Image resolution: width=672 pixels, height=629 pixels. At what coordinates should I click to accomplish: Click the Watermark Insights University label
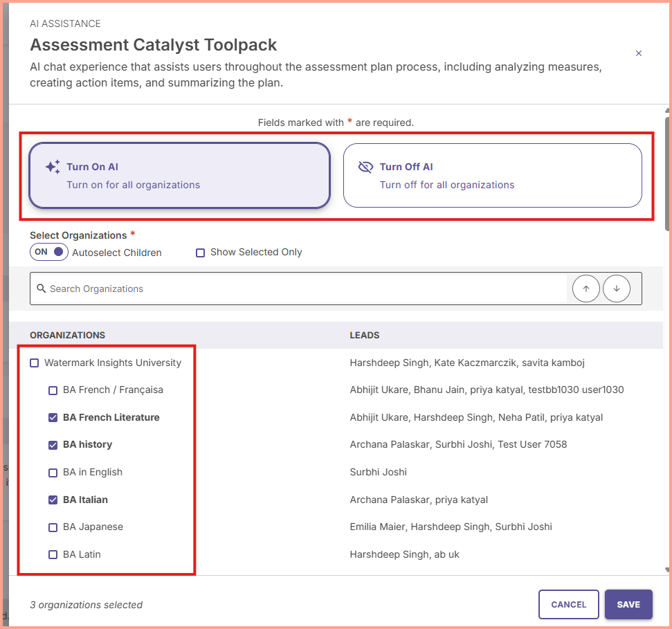pos(113,363)
